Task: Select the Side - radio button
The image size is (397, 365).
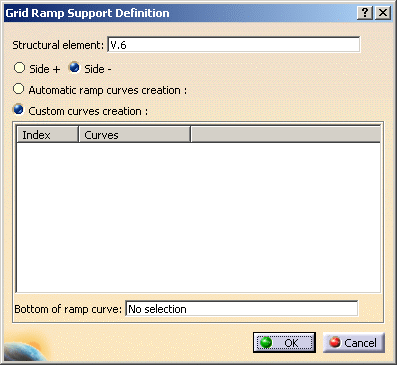Action: [74, 68]
